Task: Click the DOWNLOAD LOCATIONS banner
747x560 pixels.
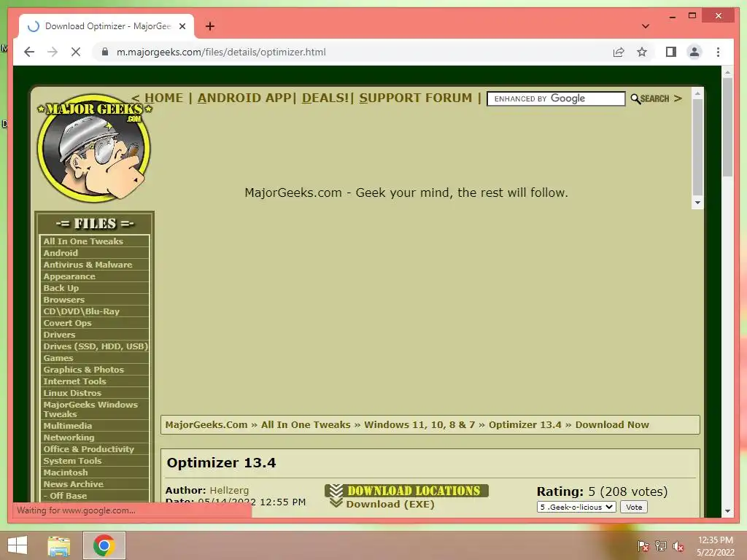Action: pyautogui.click(x=407, y=491)
